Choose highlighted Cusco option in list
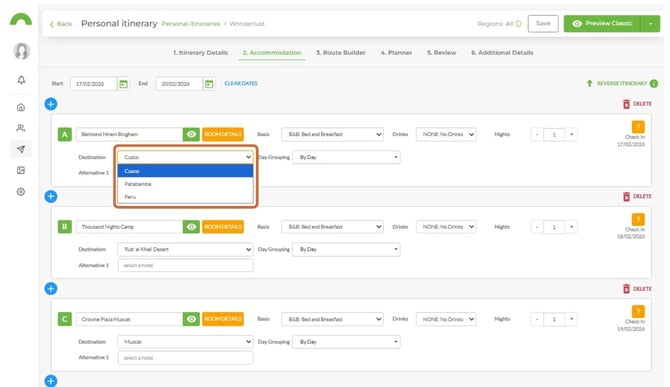This screenshot has height=387, width=670. 185,171
